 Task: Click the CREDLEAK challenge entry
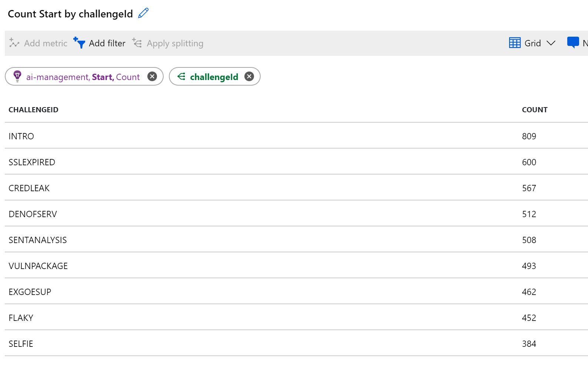coord(29,188)
